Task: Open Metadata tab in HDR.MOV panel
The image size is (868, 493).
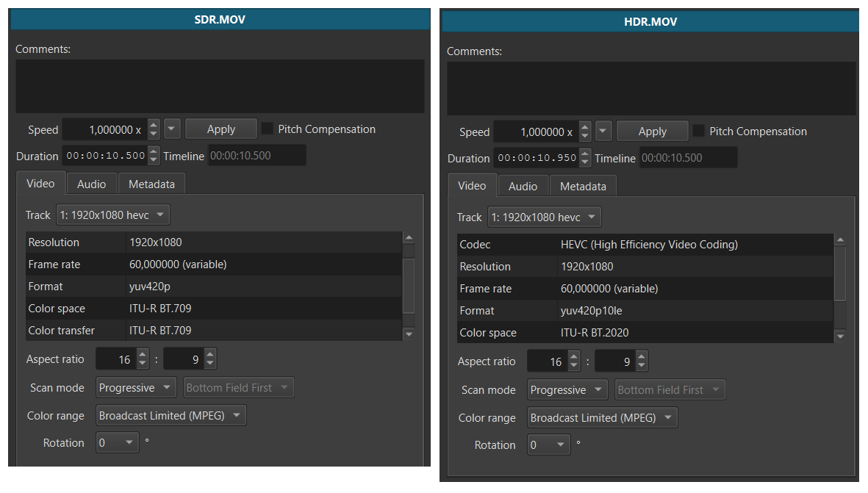Action: (583, 186)
